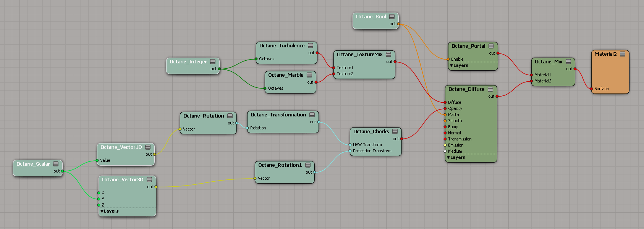Click the Octane_Transformation node collapse icon
644x229 pixels.
(312, 114)
